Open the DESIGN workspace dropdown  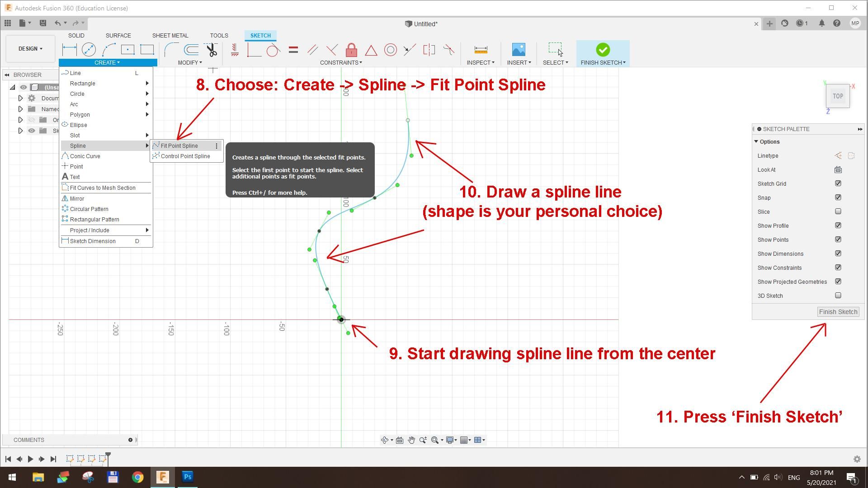tap(30, 49)
